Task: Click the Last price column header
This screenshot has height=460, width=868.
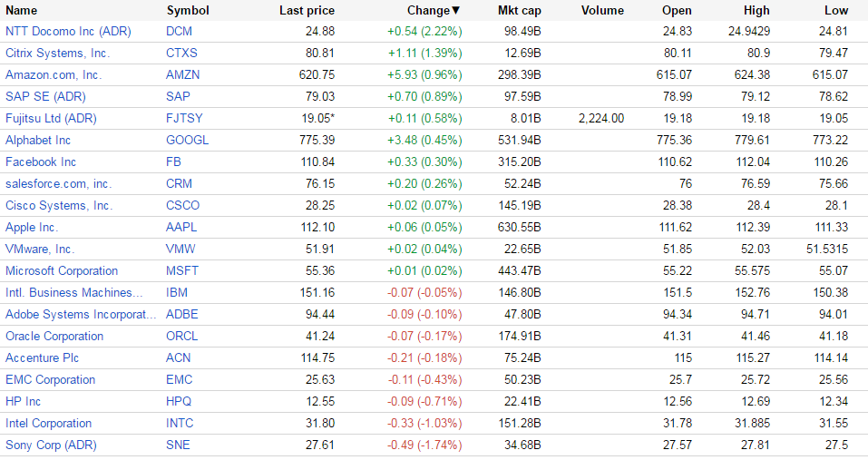Action: click(307, 11)
